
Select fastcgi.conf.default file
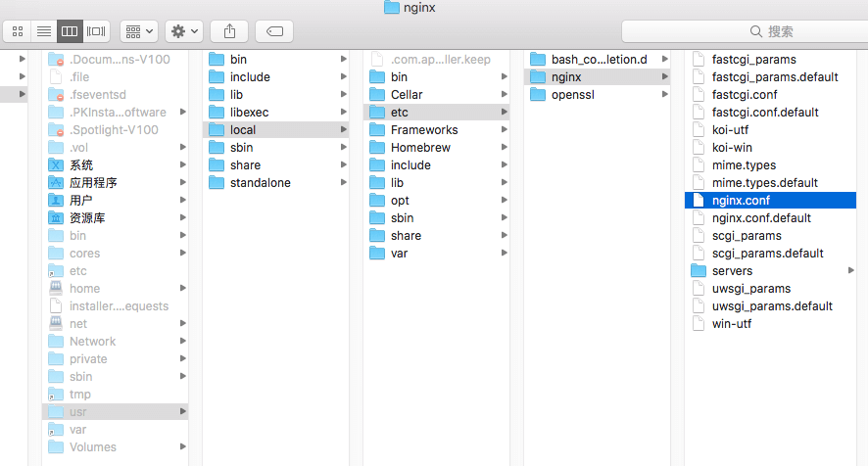point(771,113)
